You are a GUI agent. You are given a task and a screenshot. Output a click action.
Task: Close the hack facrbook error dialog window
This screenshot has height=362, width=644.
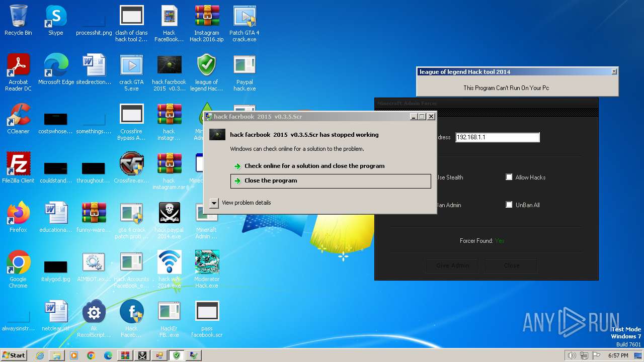(431, 117)
